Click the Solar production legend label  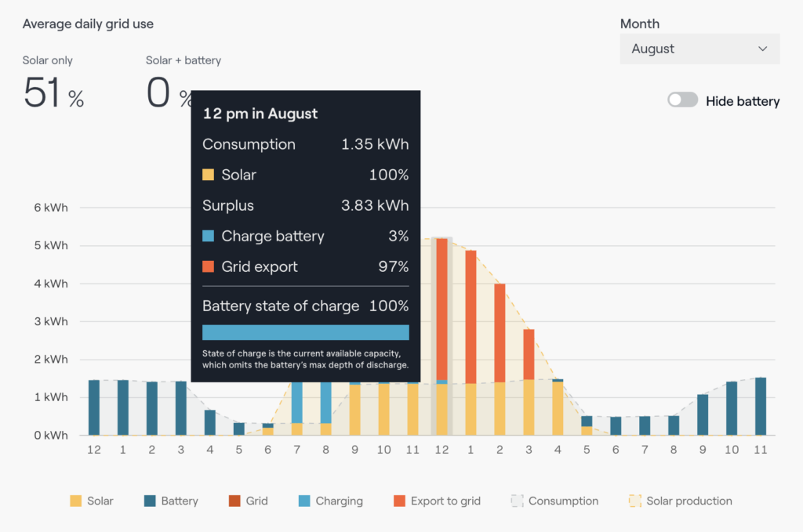point(689,501)
